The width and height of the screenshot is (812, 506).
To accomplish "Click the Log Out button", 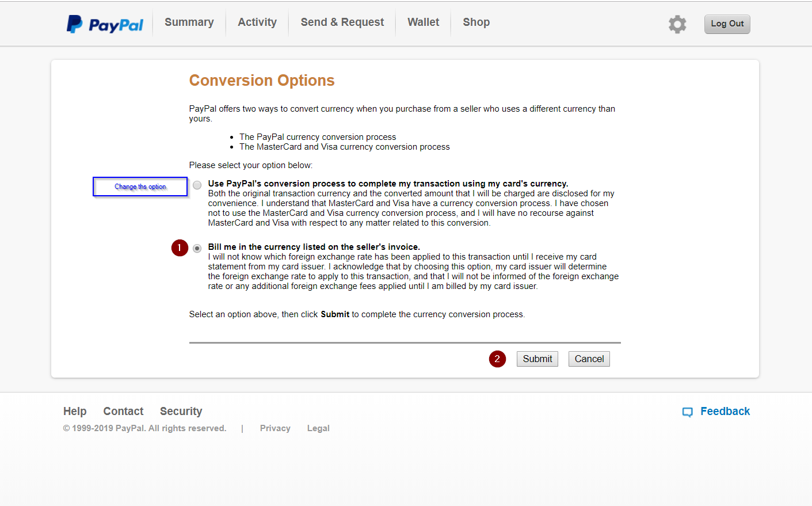I will 727,24.
